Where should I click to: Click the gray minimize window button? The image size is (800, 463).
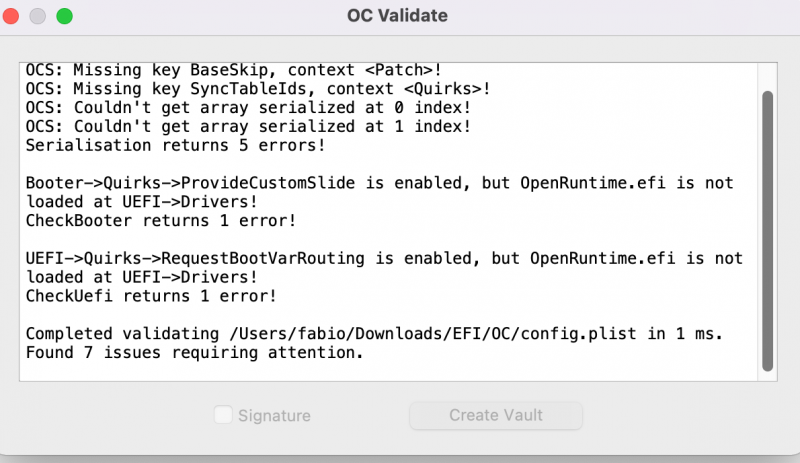point(38,16)
